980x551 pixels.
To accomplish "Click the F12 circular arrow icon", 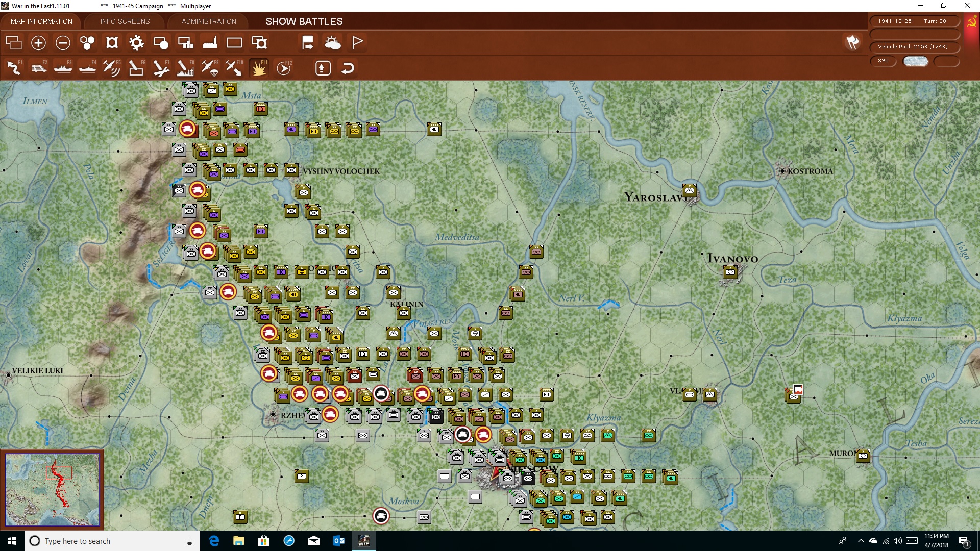I will (284, 68).
